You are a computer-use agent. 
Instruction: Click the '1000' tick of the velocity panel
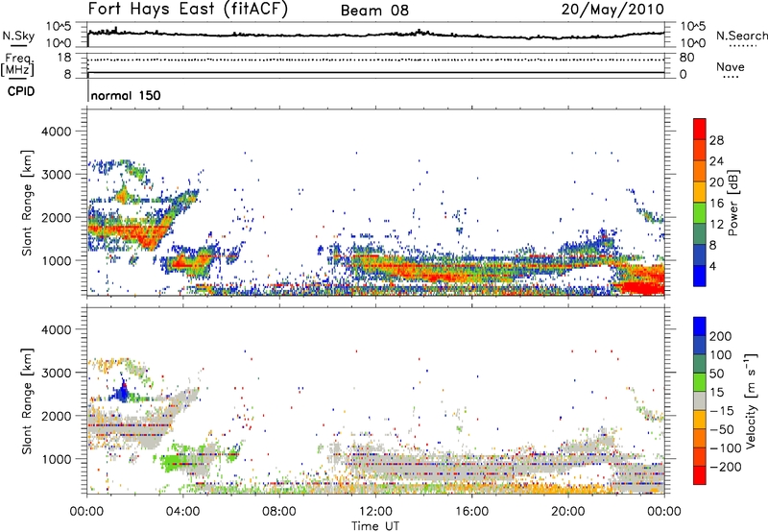(56, 459)
